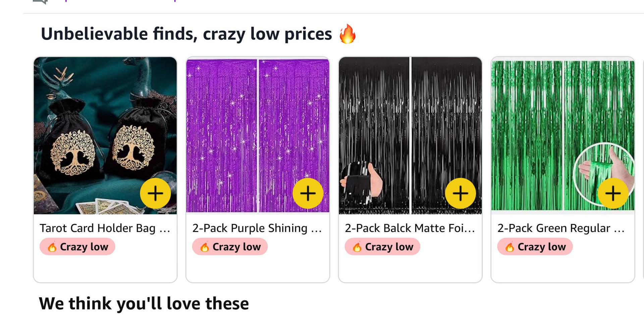
Task: Click Crazy low badge under Tarot bag
Action: point(77,247)
